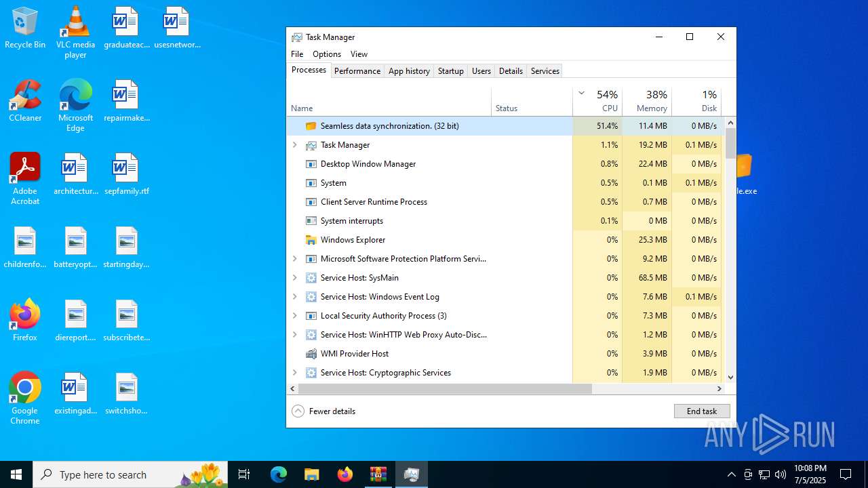The width and height of the screenshot is (868, 488).
Task: Click the horizontal scrollbar right arrow
Action: coord(719,389)
